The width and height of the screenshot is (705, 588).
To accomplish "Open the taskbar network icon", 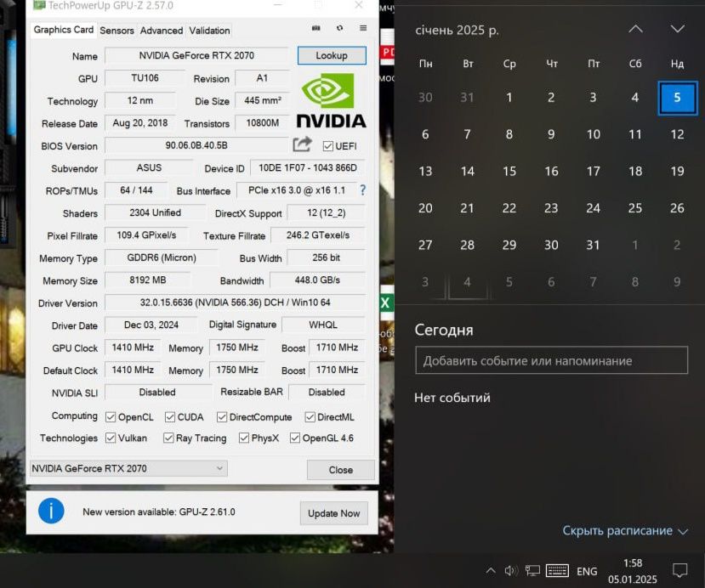I will (532, 570).
